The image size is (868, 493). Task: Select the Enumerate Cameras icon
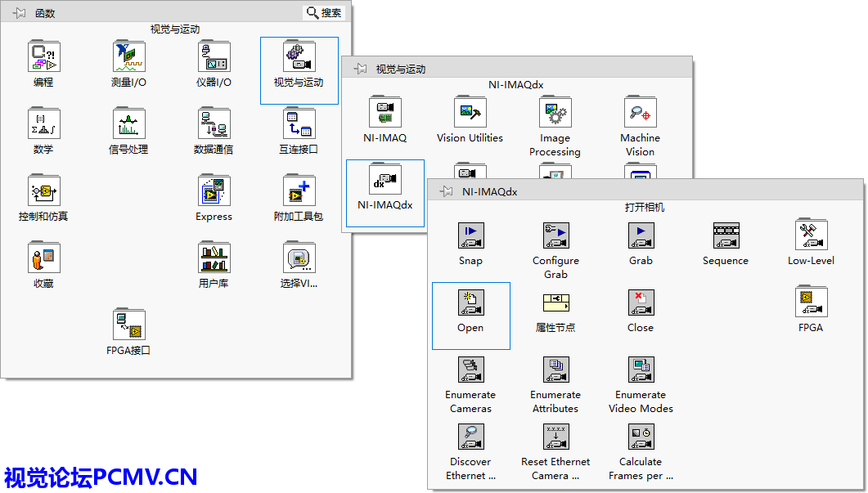tap(470, 370)
